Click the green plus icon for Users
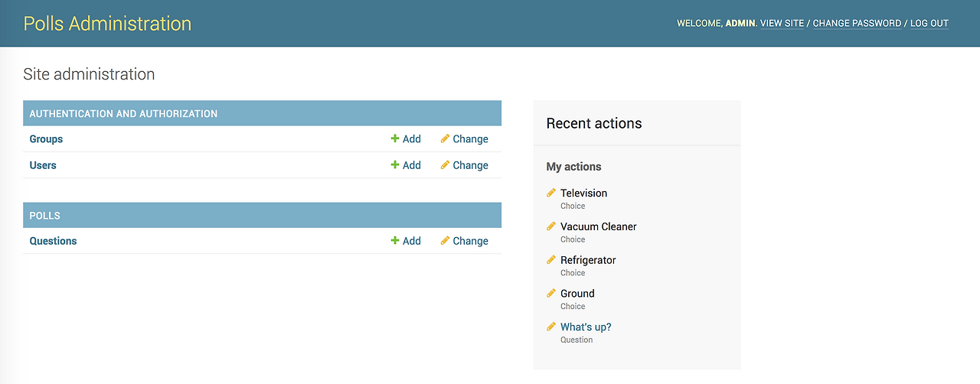 [395, 165]
